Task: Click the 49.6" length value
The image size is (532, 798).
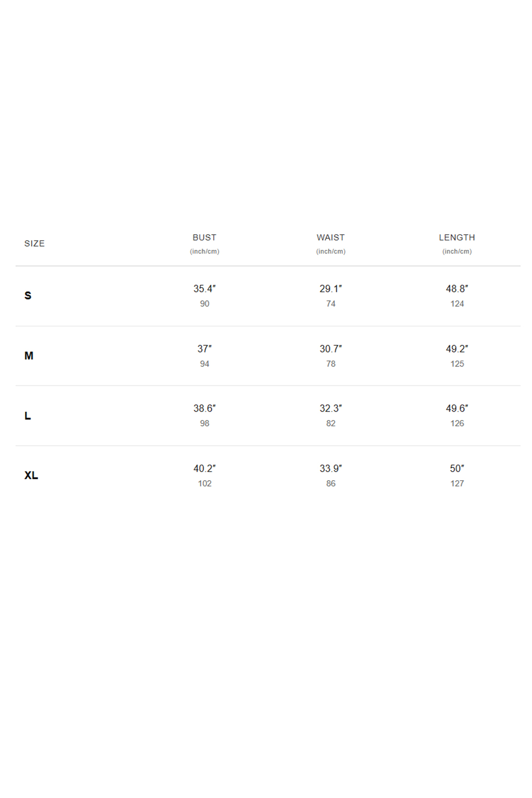Action: point(457,408)
